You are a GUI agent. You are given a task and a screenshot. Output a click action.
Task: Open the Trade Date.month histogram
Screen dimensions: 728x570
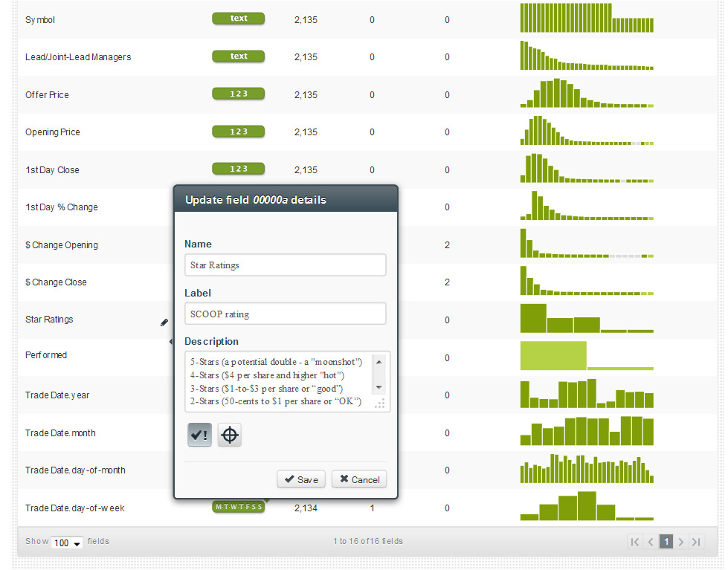[x=587, y=431]
